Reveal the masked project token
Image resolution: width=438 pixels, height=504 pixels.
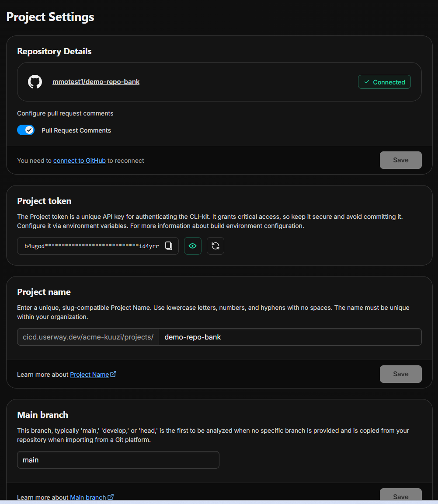coord(193,246)
